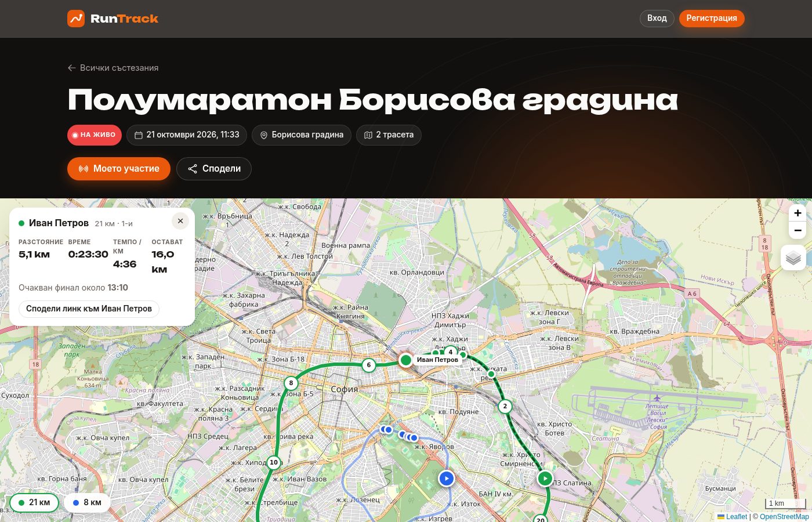Toggle the 21 км route filter
The width and height of the screenshot is (812, 522).
(34, 502)
